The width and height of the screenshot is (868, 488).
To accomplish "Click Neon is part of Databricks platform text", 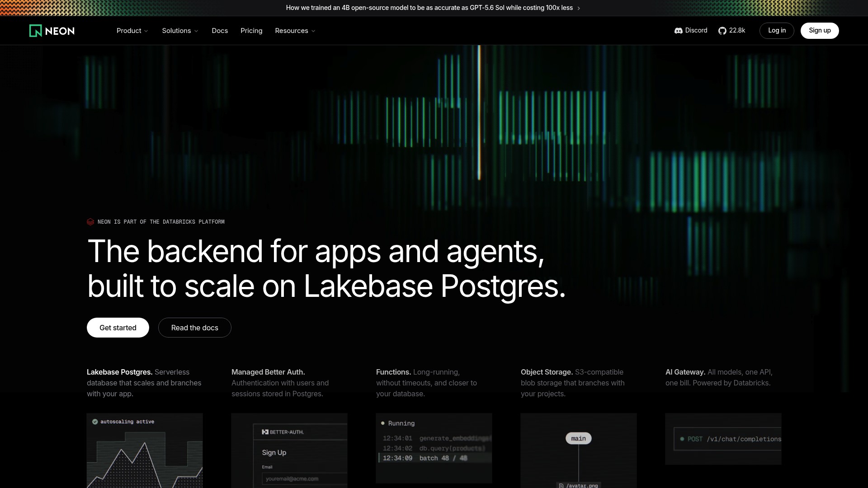I will (161, 222).
